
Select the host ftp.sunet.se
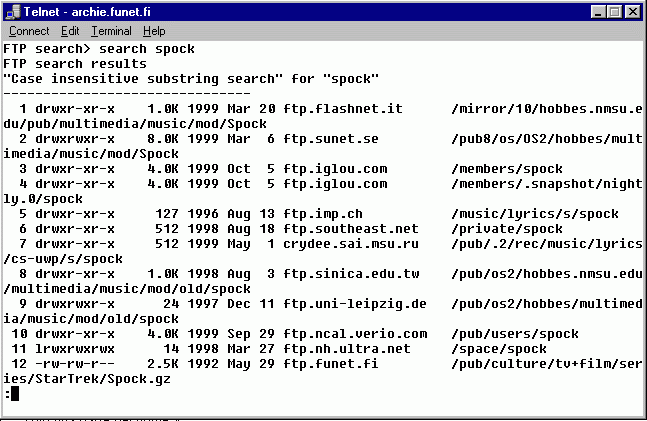[331, 139]
